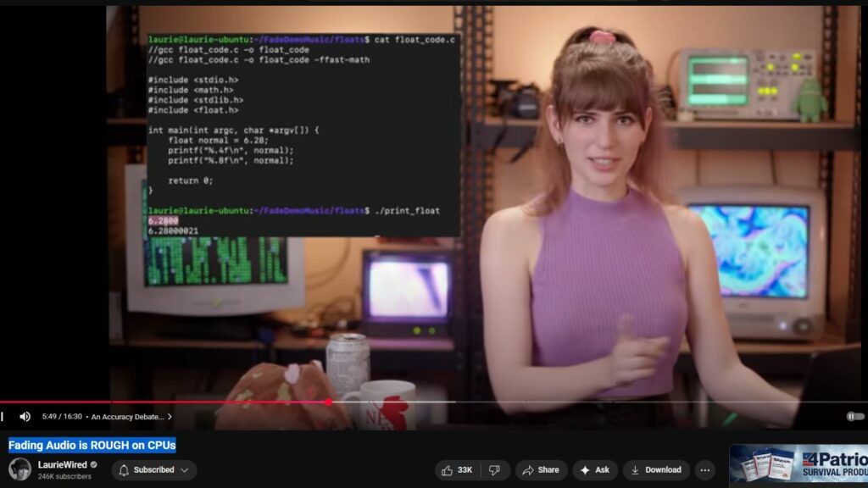868x488 pixels.
Task: Expand the 'An Accuracy Debate' chapter list
Action: click(131, 417)
